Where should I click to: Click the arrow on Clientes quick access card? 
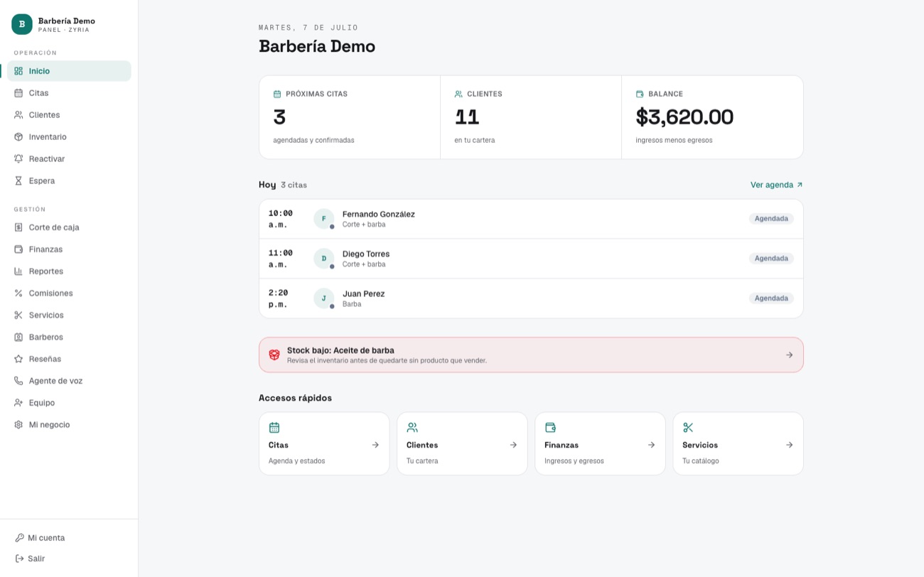click(513, 445)
